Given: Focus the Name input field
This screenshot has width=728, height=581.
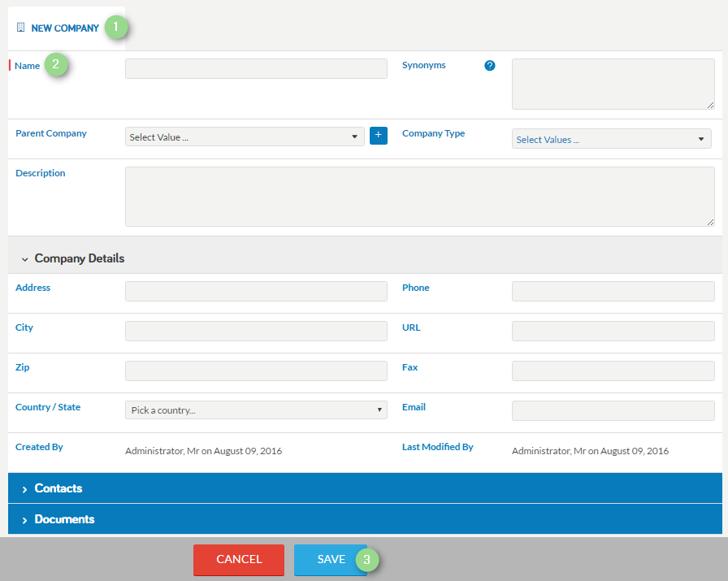Looking at the screenshot, I should tap(256, 69).
